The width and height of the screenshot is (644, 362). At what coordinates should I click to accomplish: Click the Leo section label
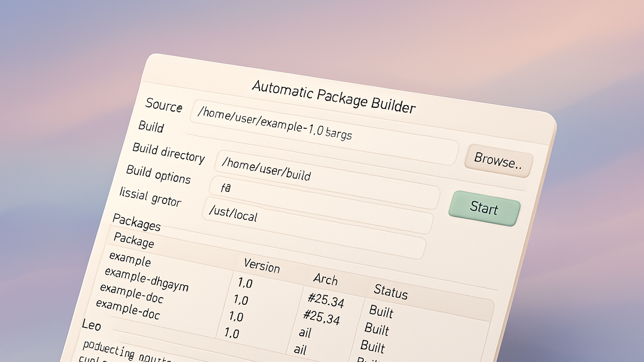pyautogui.click(x=91, y=325)
